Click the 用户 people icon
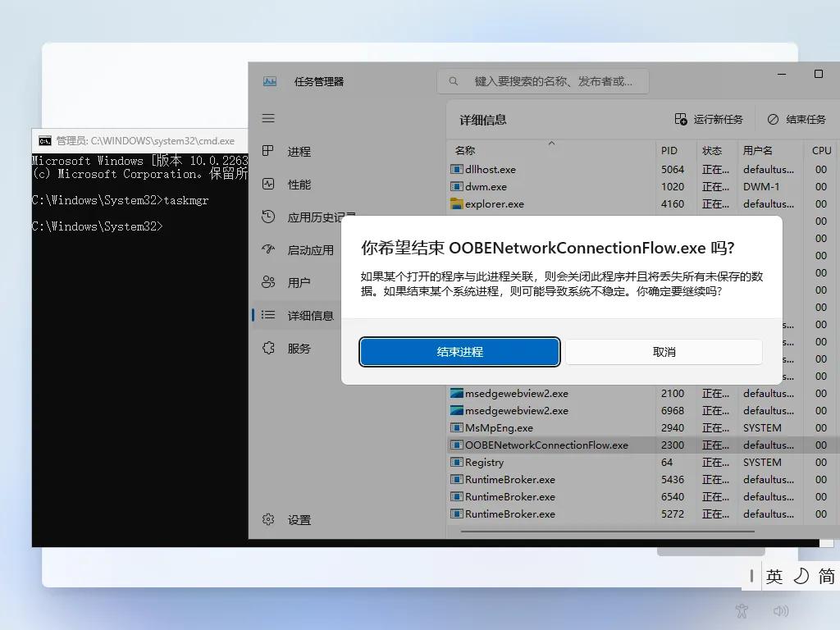840x630 pixels. click(268, 282)
